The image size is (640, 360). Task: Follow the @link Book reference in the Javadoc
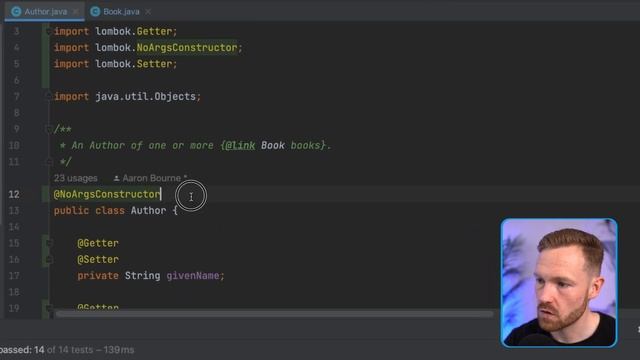point(273,145)
